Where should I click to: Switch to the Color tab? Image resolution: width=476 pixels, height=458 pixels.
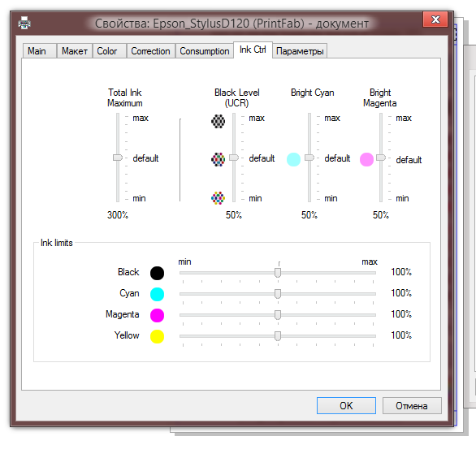pyautogui.click(x=110, y=51)
